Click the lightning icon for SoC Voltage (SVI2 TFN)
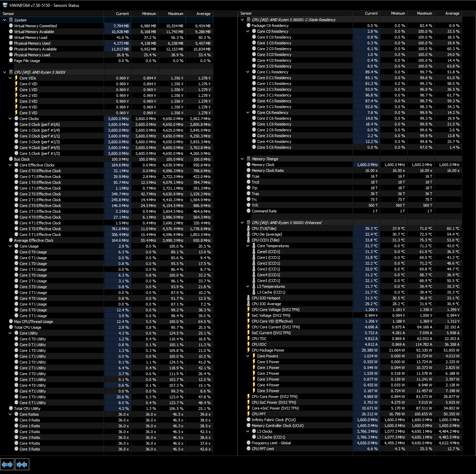Screen dimensions: 476x474 249,315
